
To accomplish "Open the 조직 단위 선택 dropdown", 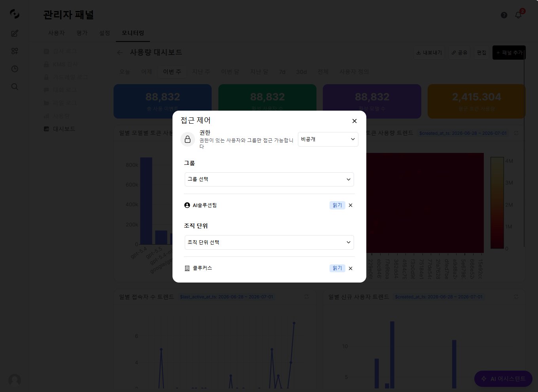I will point(269,242).
